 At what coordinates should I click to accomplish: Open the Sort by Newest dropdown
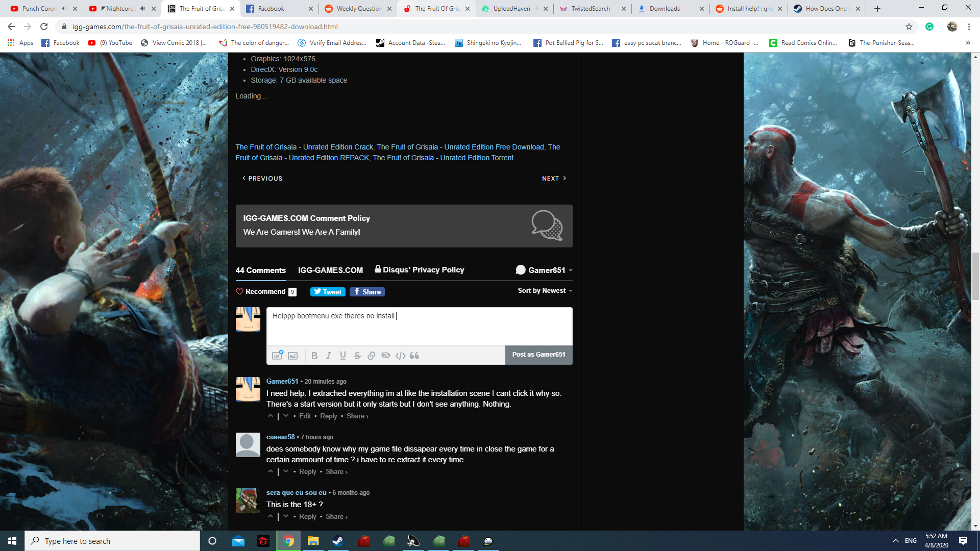pos(545,291)
